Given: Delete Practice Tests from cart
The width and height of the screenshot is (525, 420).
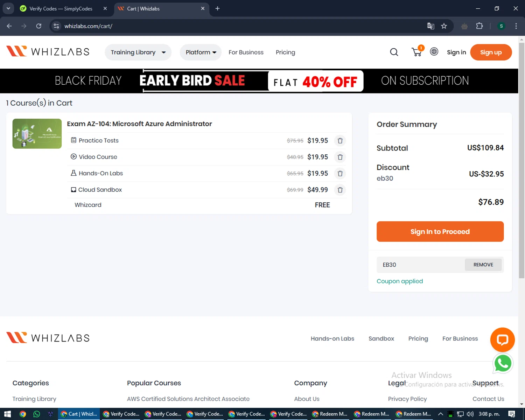Looking at the screenshot, I should coord(340,141).
